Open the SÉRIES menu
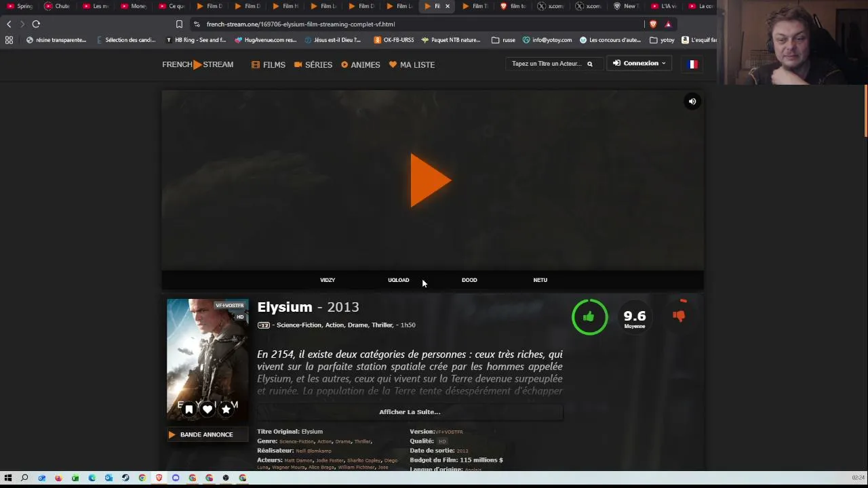Image resolution: width=868 pixels, height=488 pixels. tap(313, 65)
